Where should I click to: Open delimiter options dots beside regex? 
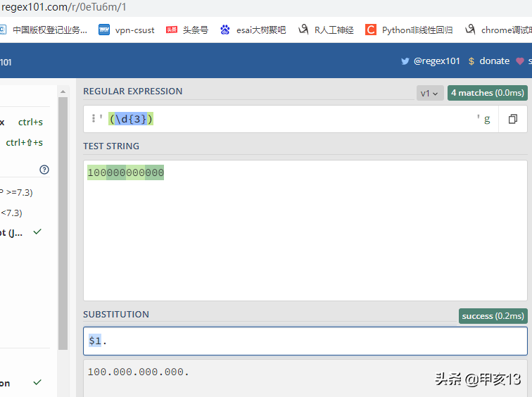click(x=94, y=118)
